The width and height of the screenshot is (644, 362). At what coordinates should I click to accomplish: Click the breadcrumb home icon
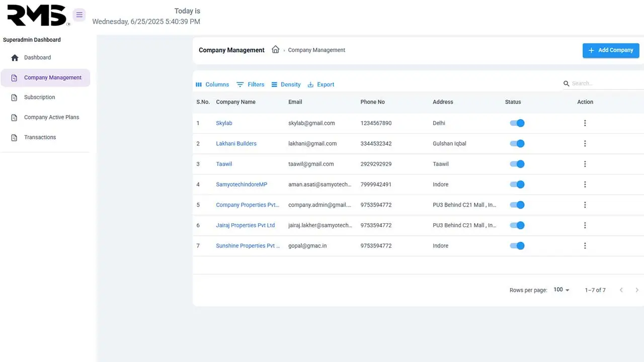275,50
